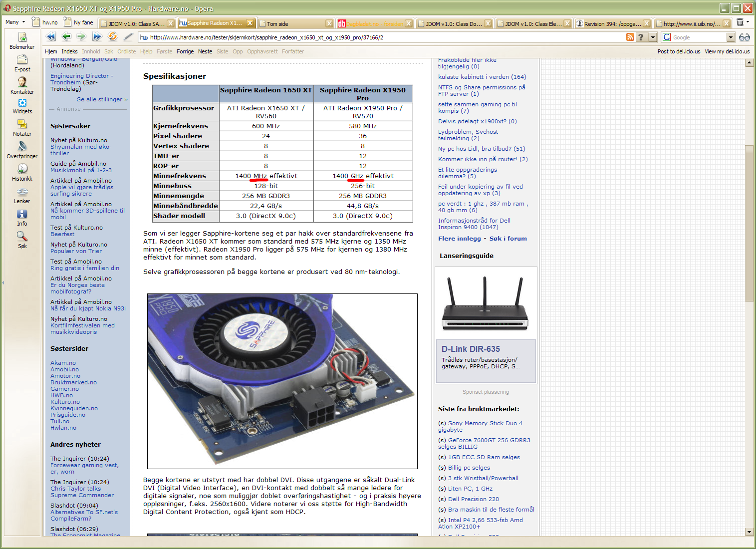The height and width of the screenshot is (549, 756).
Task: Open the Widgets sidebar panel
Action: coord(22,106)
